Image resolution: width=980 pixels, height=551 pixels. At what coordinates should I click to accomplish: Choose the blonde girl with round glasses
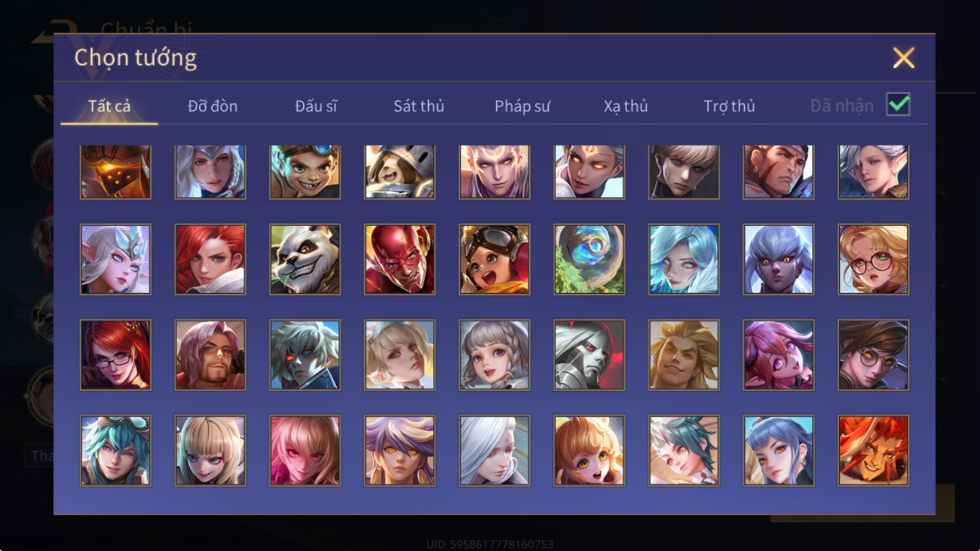click(x=873, y=260)
